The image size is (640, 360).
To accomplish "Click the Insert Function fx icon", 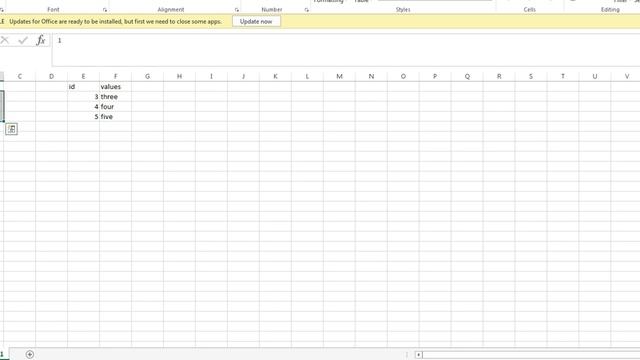I will pyautogui.click(x=41, y=40).
